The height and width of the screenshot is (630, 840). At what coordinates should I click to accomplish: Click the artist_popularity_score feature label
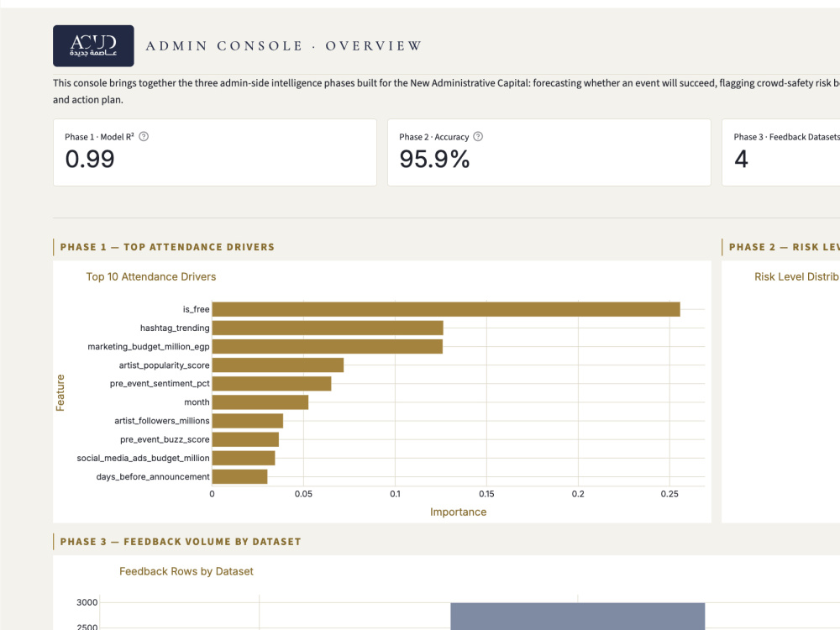pos(164,365)
